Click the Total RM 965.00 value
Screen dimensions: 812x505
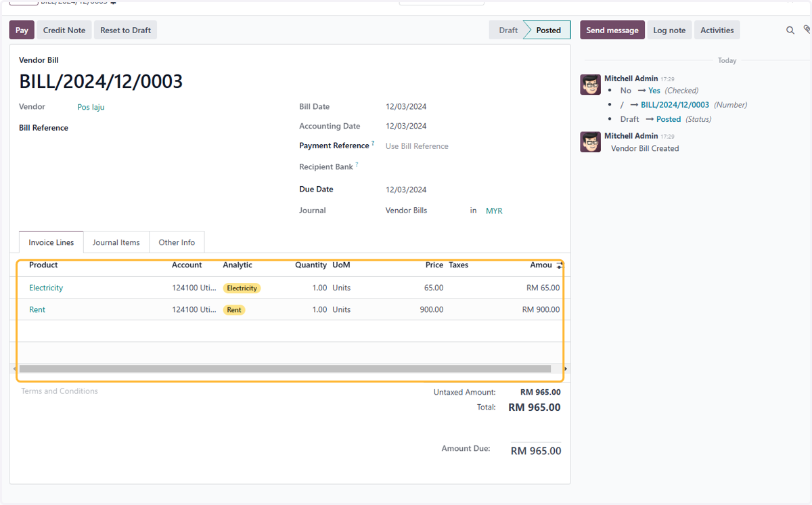[x=535, y=408]
